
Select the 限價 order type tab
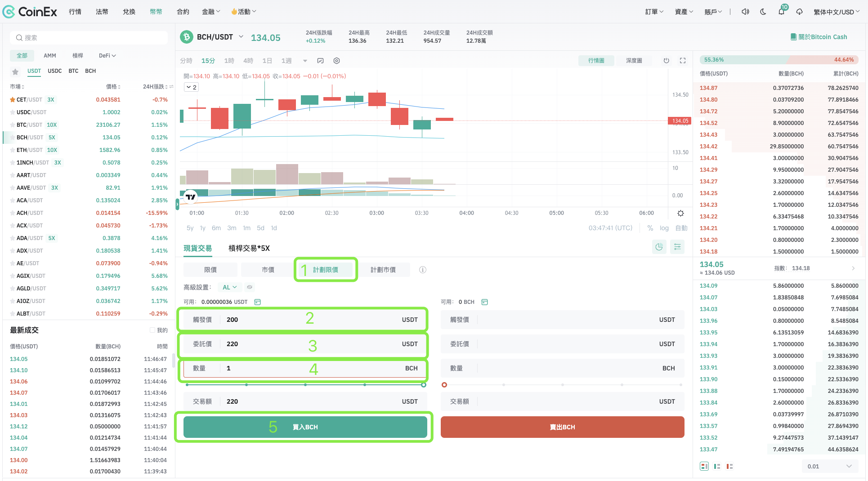210,270
